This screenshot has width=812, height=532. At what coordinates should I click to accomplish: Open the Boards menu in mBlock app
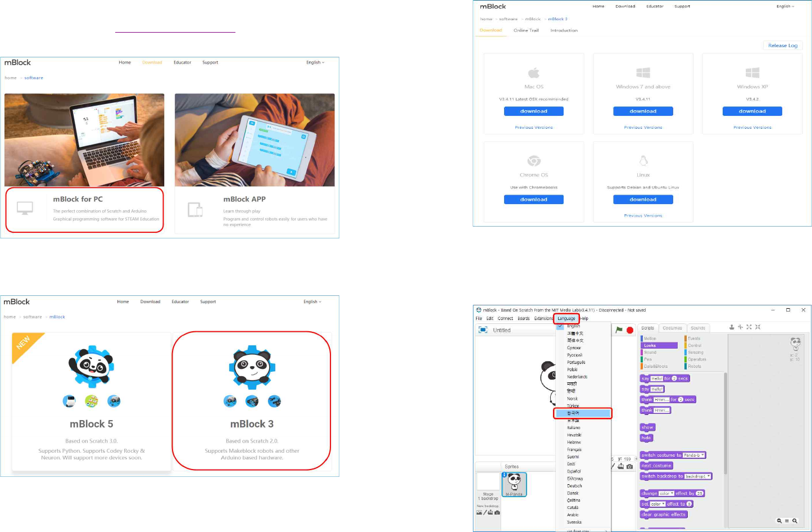[x=524, y=318]
